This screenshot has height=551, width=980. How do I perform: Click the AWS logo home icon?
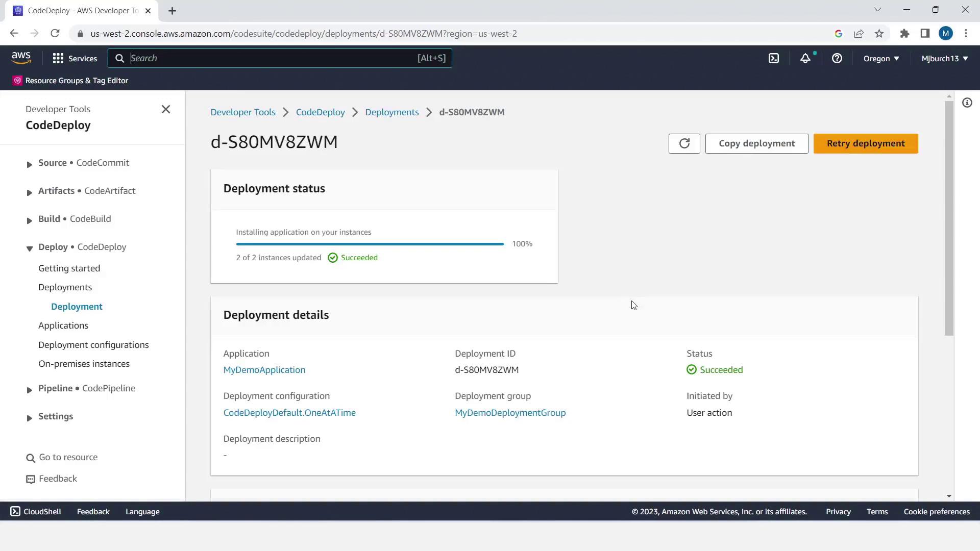(21, 58)
